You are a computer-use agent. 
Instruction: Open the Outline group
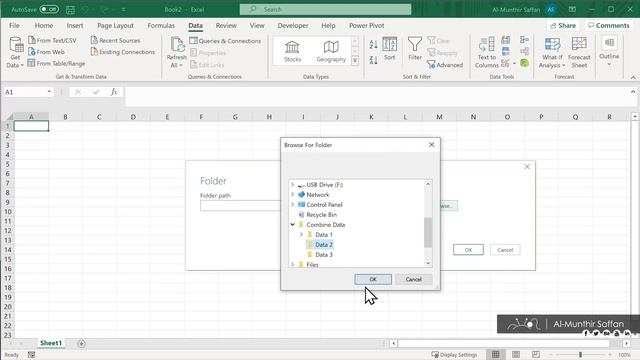coord(609,51)
